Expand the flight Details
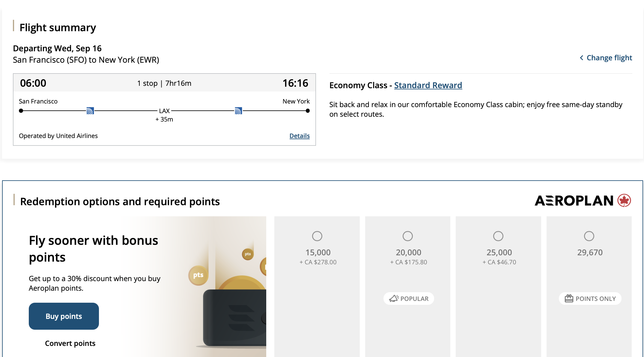644x357 pixels. (299, 136)
